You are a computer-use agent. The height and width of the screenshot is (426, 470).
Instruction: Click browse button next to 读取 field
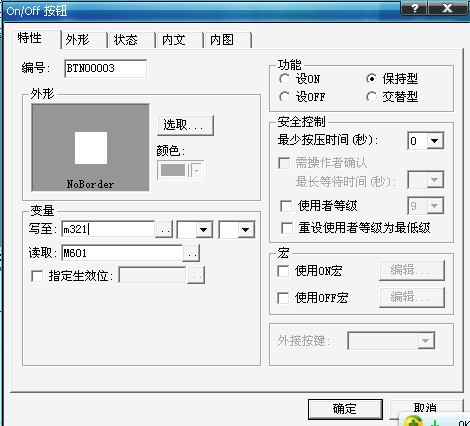tap(191, 254)
